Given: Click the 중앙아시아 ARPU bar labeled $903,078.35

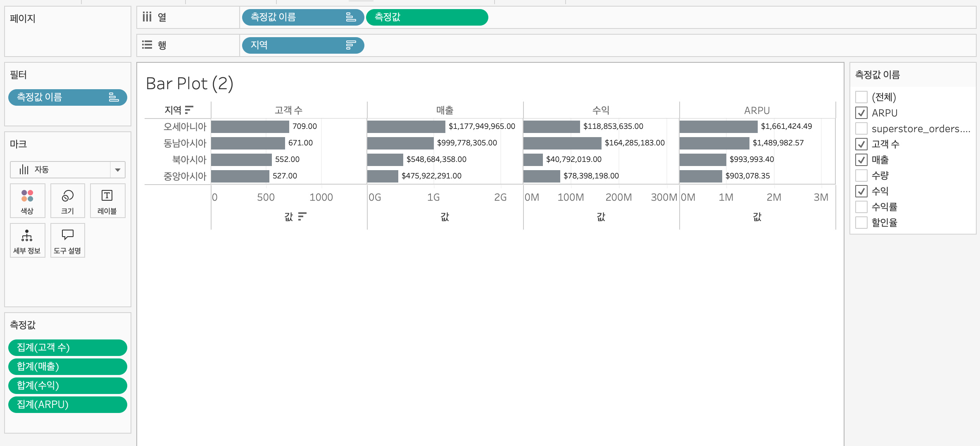Looking at the screenshot, I should point(701,176).
